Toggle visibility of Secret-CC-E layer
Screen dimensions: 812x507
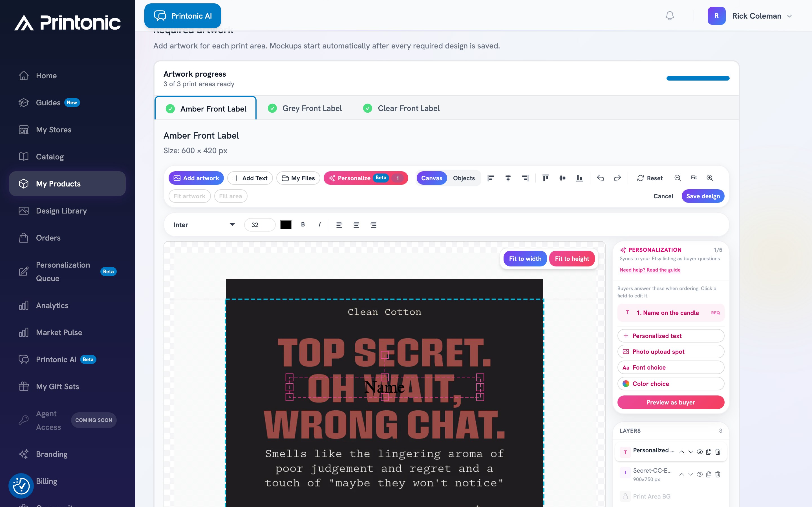pyautogui.click(x=700, y=474)
